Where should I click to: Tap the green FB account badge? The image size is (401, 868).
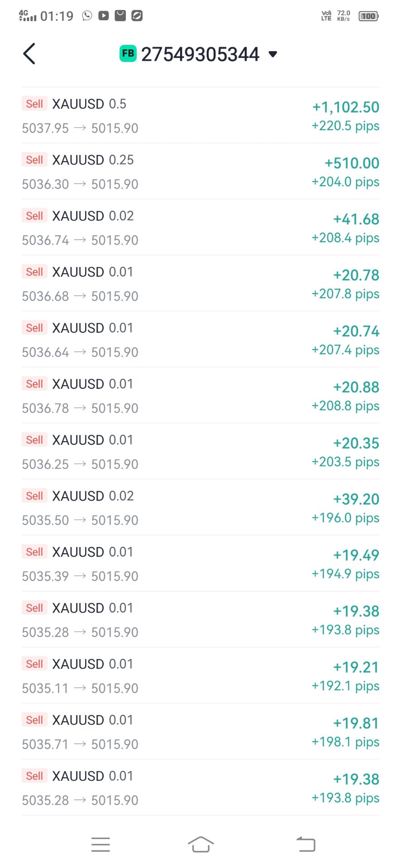(x=128, y=54)
